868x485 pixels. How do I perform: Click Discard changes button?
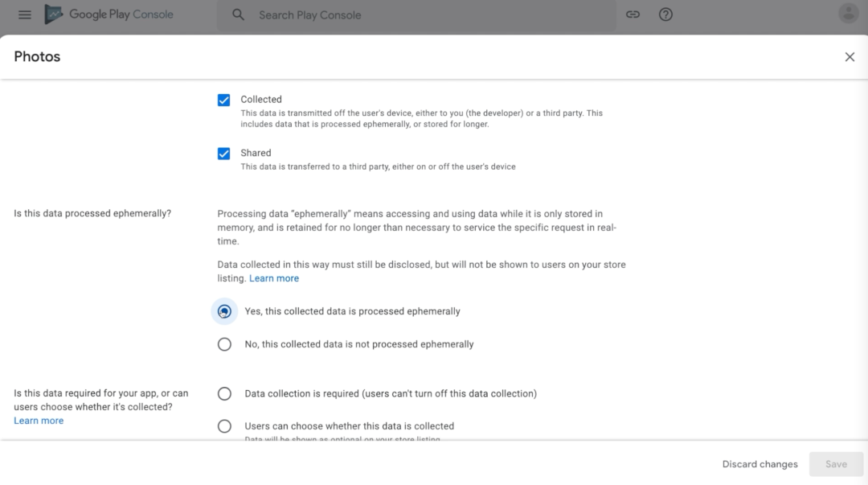(x=759, y=464)
